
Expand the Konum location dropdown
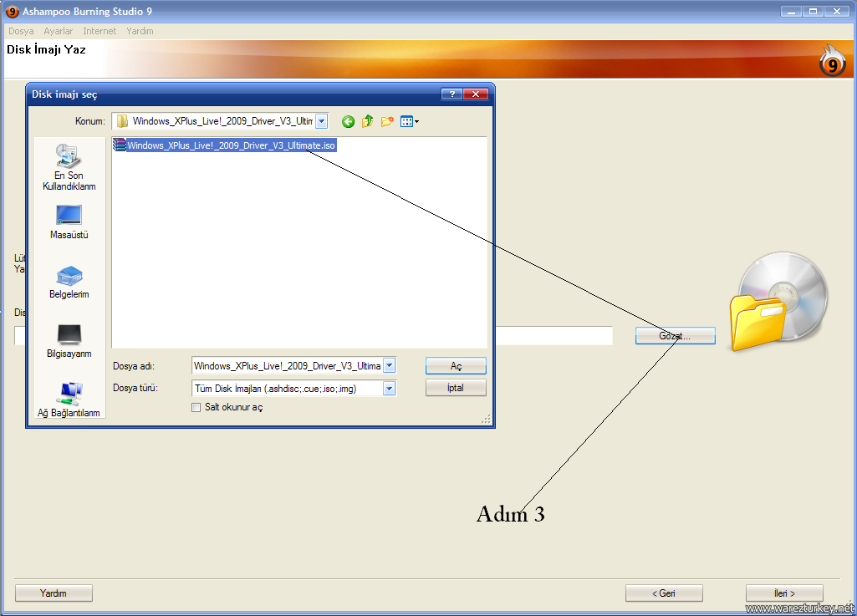coord(322,121)
